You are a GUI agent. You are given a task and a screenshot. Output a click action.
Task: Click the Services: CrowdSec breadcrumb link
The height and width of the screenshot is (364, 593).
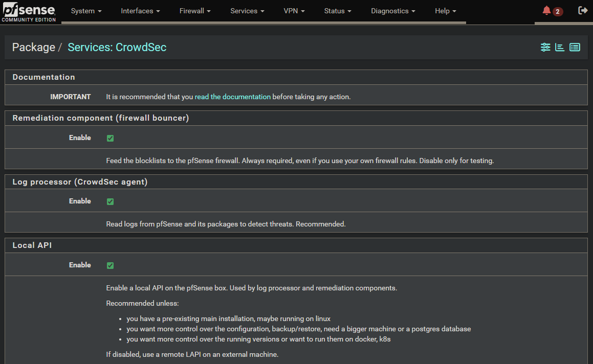pos(117,48)
